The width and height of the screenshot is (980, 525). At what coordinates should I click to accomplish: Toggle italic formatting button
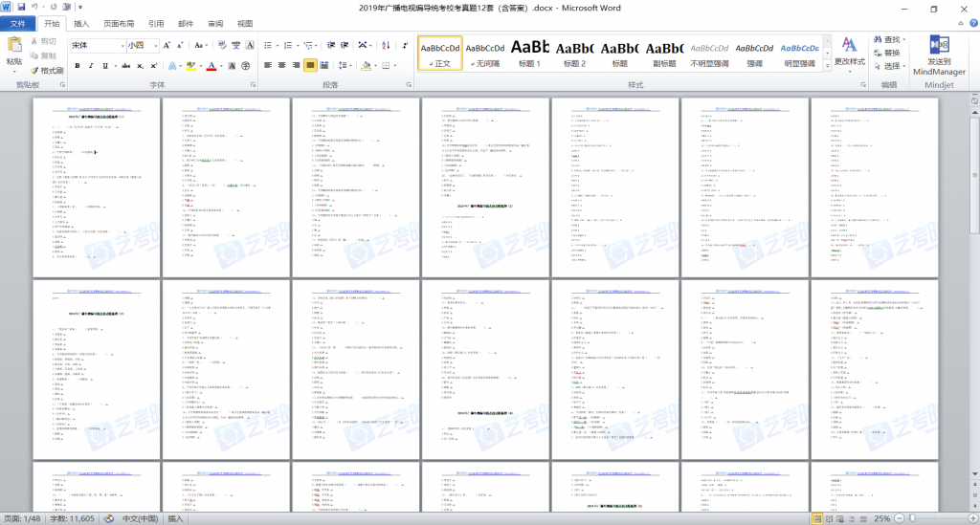coord(92,66)
